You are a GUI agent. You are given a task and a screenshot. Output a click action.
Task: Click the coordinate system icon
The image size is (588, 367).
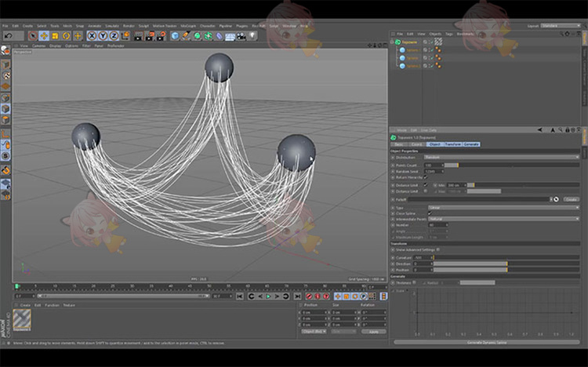(125, 36)
